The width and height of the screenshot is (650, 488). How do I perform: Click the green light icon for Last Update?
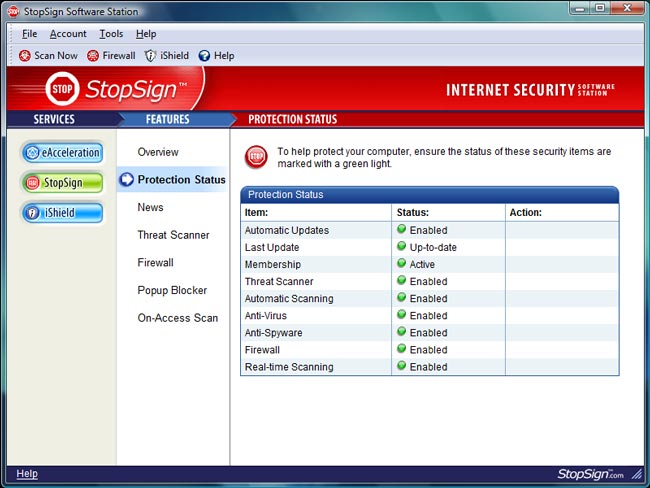[x=401, y=246]
